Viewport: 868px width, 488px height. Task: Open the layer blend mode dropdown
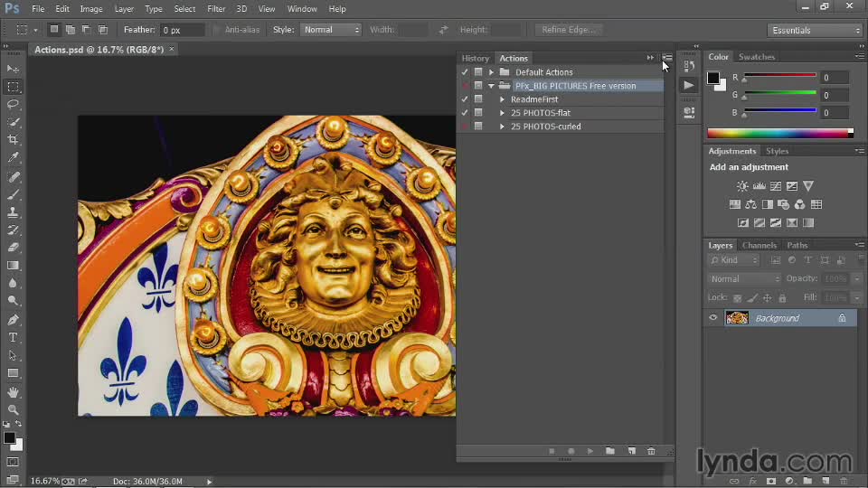[744, 279]
